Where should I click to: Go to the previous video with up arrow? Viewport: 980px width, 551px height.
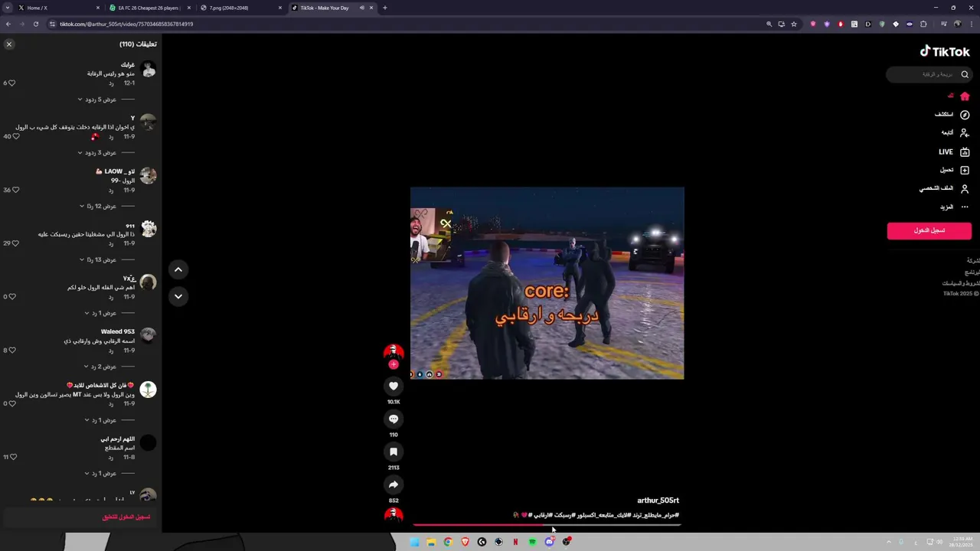[x=178, y=269]
